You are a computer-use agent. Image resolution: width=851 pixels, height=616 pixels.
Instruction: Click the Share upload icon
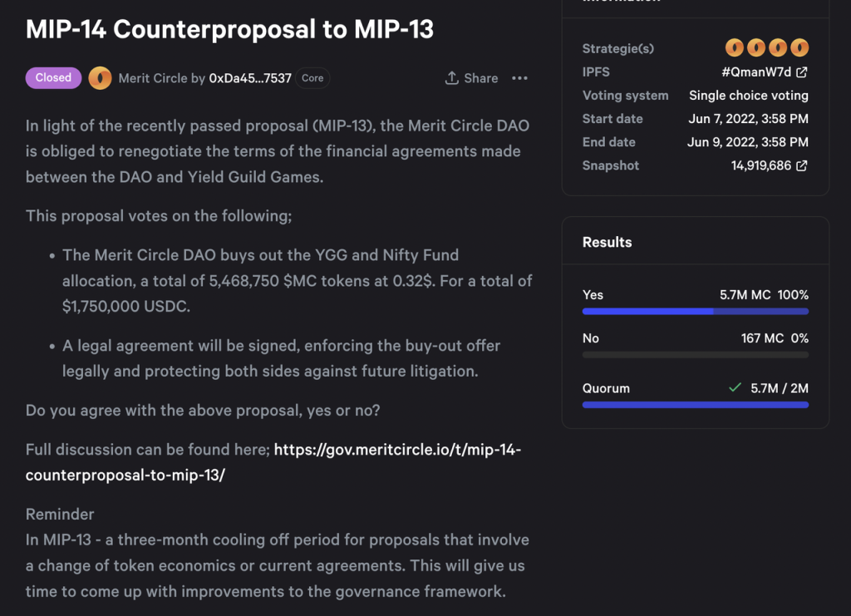coord(452,78)
